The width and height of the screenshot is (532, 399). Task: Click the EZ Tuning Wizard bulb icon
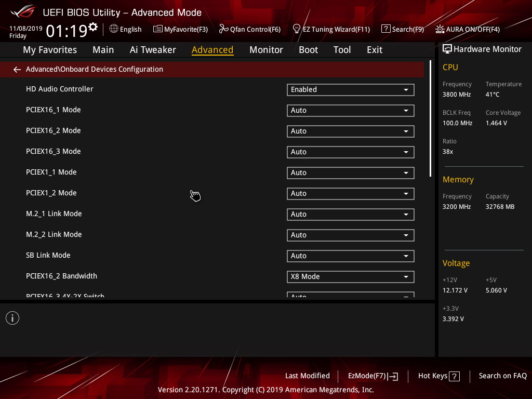coord(296,29)
